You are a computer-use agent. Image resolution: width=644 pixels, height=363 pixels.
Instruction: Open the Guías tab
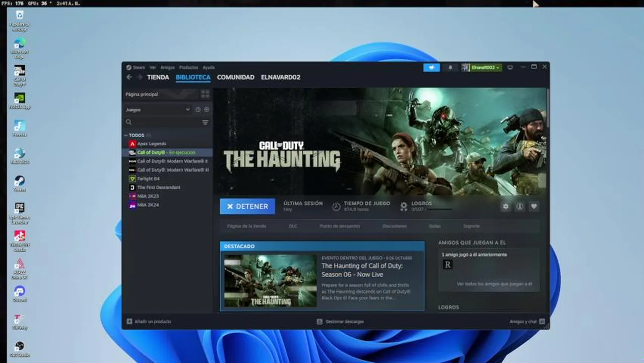tap(435, 226)
